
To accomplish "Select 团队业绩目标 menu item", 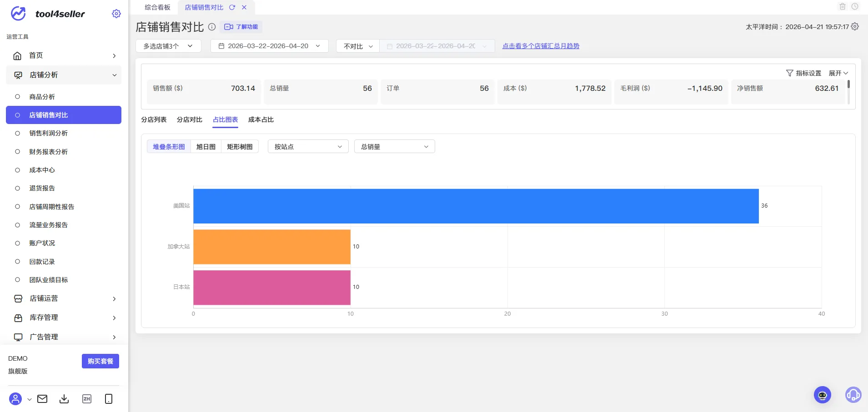I will tap(64, 280).
